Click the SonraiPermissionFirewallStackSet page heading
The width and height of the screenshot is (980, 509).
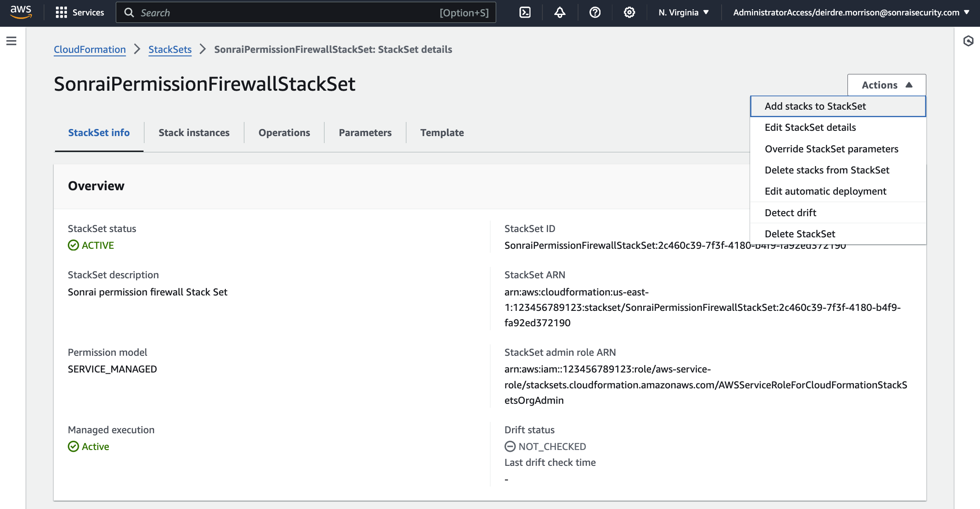click(204, 84)
